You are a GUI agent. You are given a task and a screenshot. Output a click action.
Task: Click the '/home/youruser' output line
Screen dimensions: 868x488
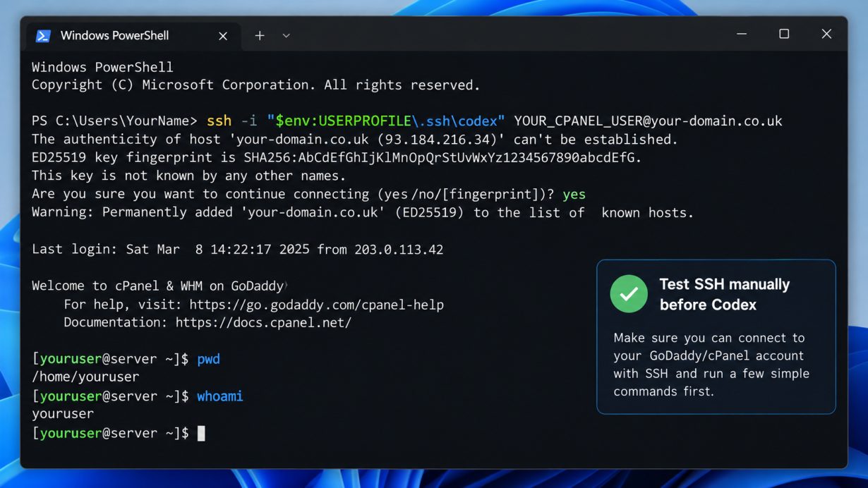coord(85,377)
